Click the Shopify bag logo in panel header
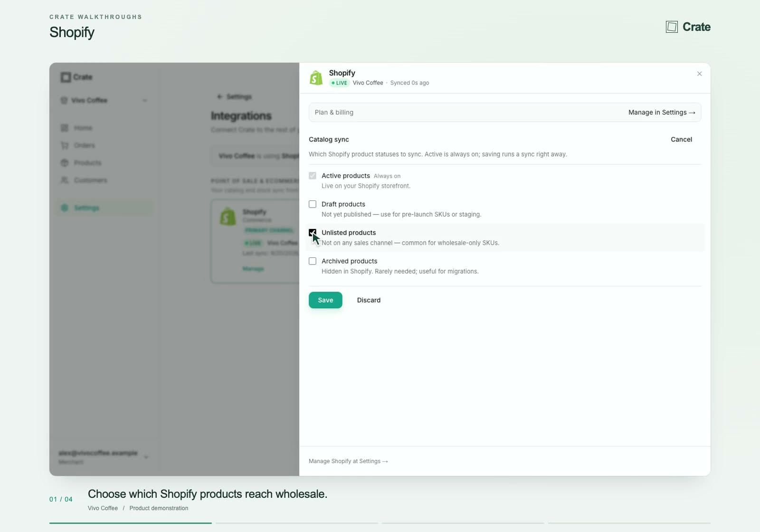The image size is (760, 532). [316, 77]
